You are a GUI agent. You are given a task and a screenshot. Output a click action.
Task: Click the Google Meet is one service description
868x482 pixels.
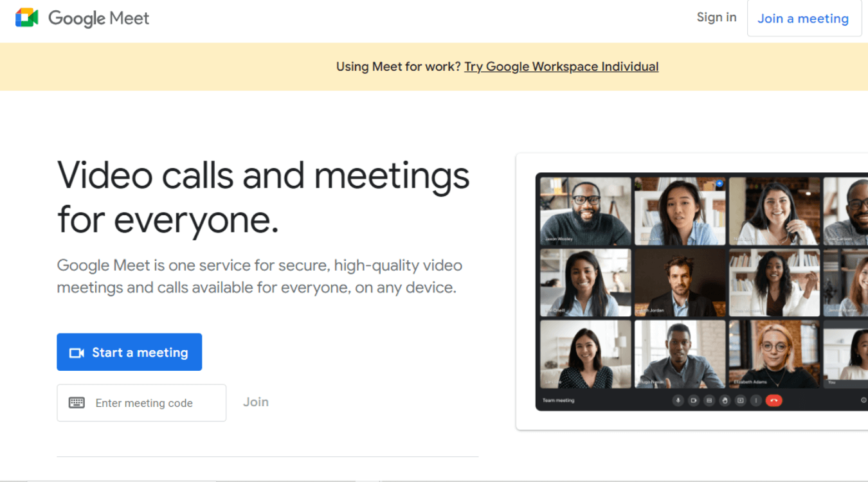pos(259,276)
